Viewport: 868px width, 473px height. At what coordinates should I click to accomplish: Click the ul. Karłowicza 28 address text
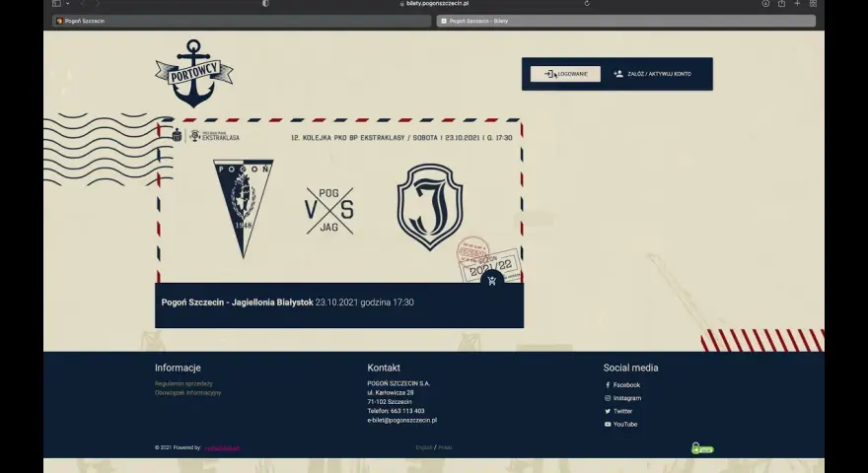pyautogui.click(x=391, y=393)
